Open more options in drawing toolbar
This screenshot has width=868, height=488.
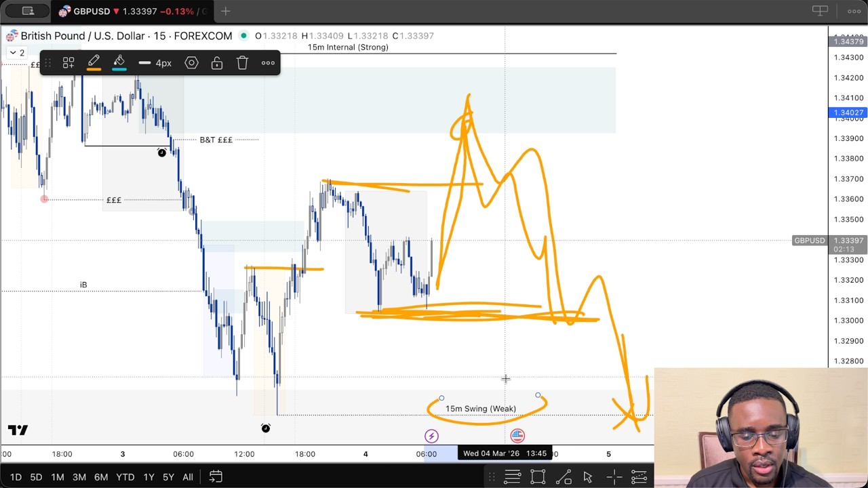268,63
